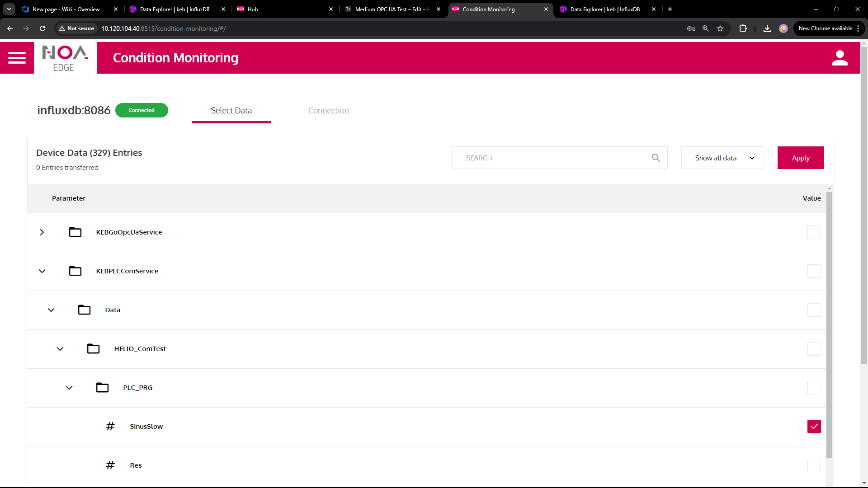Open the hamburger navigation menu
The image size is (868, 488).
(17, 58)
